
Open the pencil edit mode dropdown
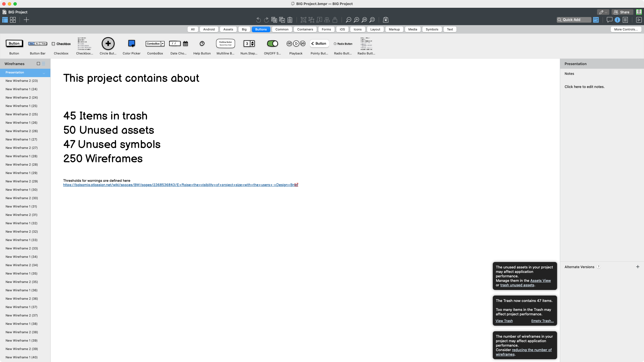(x=603, y=12)
